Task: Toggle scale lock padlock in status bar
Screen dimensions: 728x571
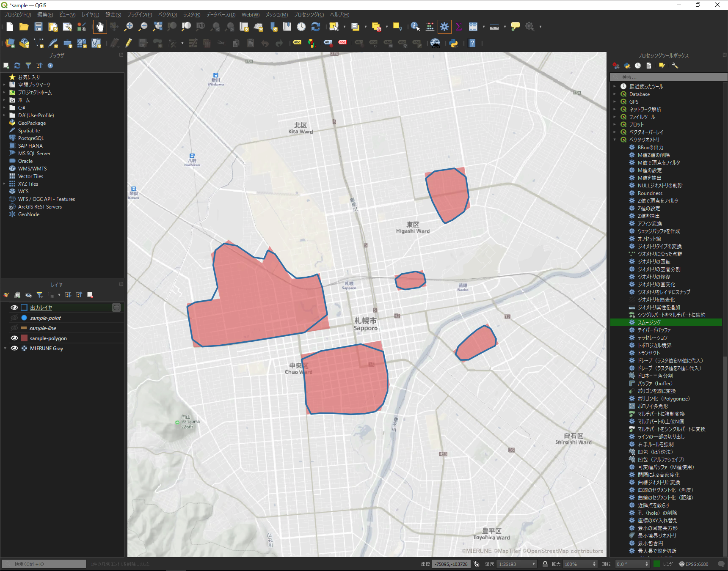Action: tap(545, 564)
